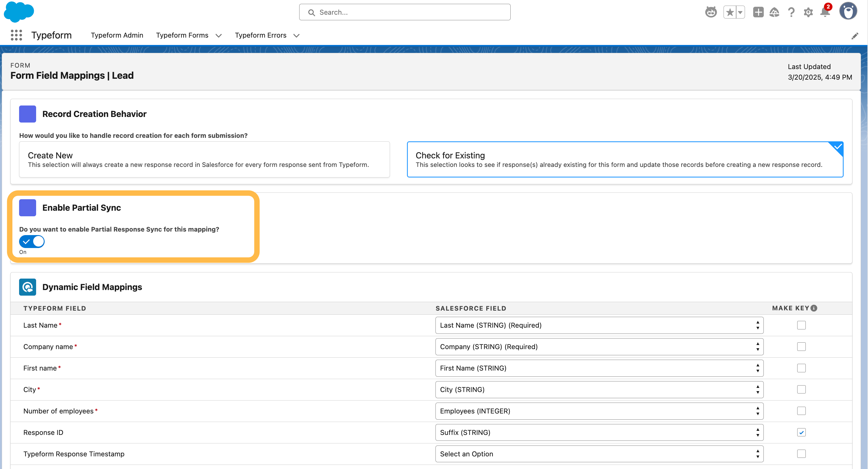868x469 pixels.
Task: Open the Global Actions plus icon
Action: coord(758,12)
